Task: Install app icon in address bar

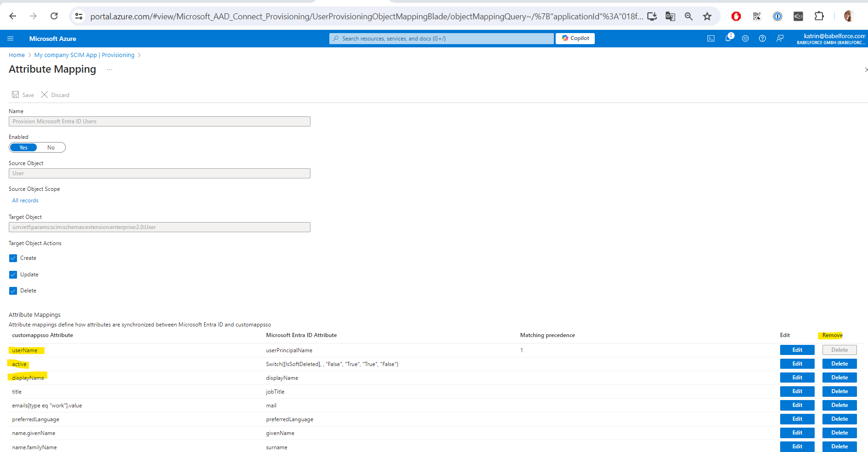Action: coord(652,17)
